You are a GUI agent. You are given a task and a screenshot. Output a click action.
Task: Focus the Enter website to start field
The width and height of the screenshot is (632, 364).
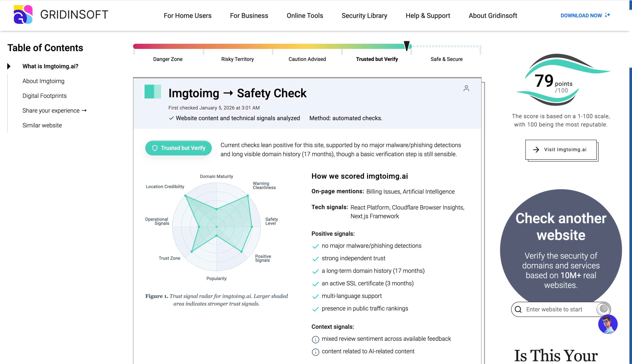[561, 309]
